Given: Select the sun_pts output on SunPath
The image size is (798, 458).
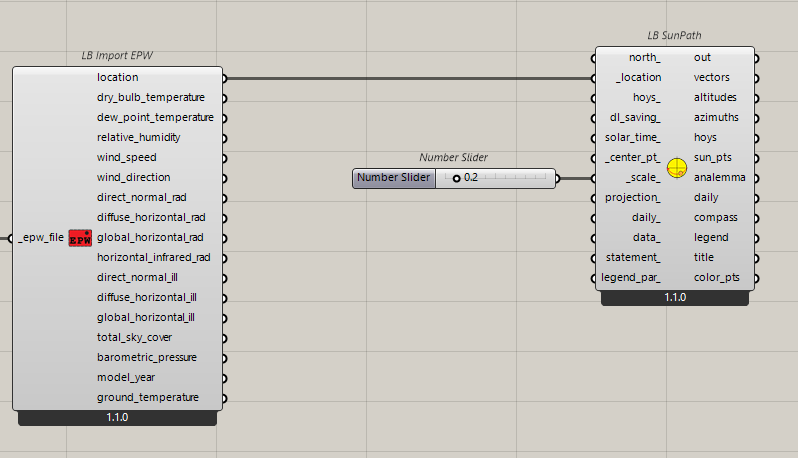Looking at the screenshot, I should pyautogui.click(x=712, y=157).
